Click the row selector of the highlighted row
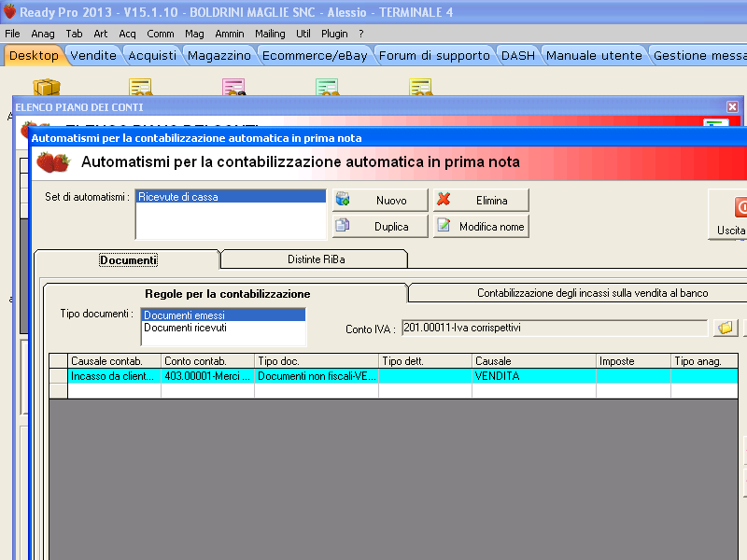 [x=58, y=376]
